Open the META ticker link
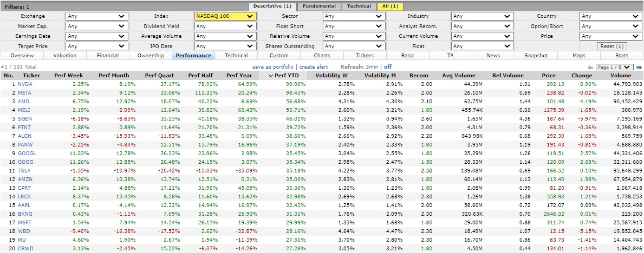This screenshot has height=253, width=644. click(x=24, y=92)
